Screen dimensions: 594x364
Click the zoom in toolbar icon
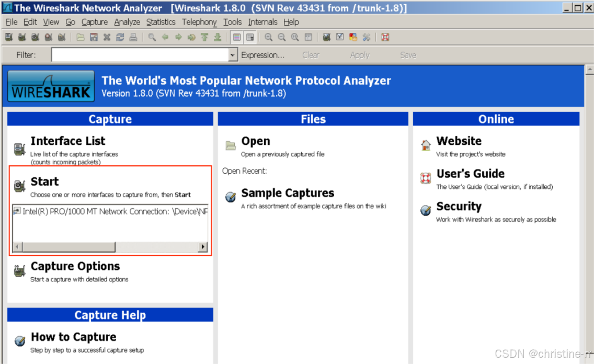click(x=269, y=37)
